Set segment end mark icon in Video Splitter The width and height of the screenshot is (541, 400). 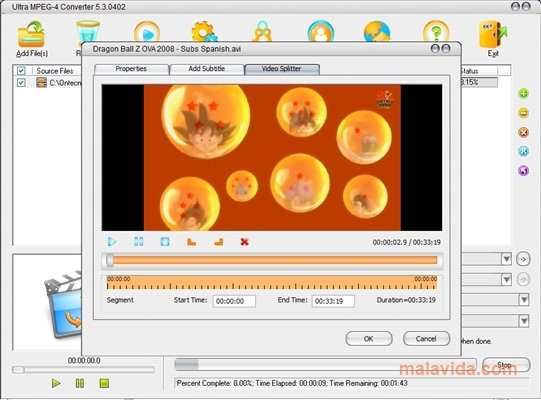tap(218, 242)
